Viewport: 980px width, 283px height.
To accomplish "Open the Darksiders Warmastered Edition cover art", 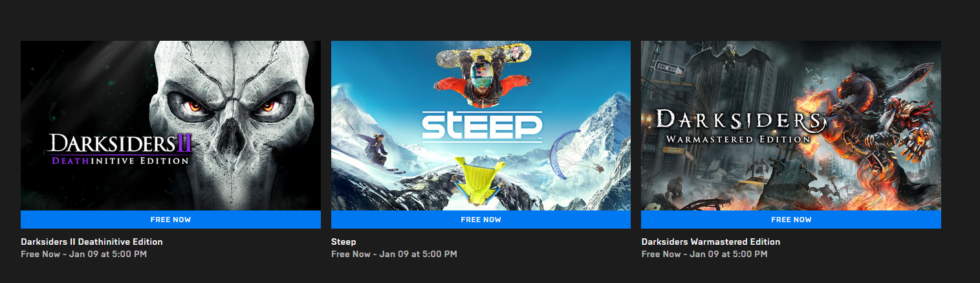I will (x=791, y=126).
